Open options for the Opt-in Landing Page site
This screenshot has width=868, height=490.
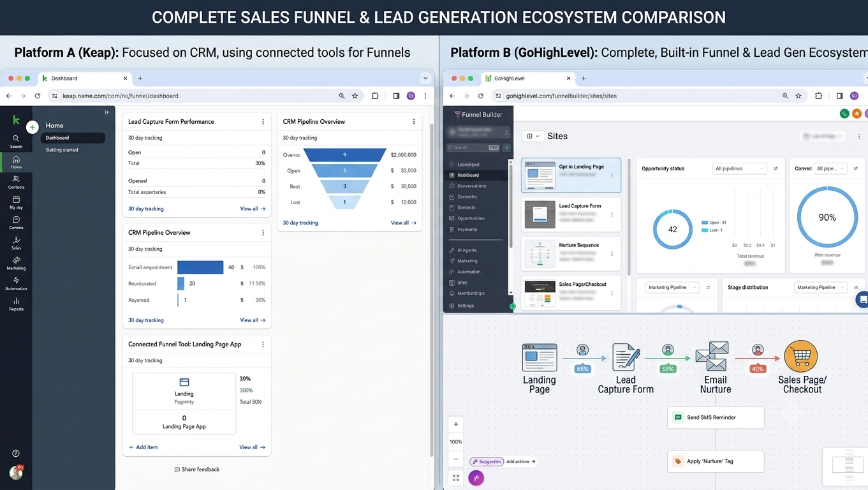[x=612, y=175]
